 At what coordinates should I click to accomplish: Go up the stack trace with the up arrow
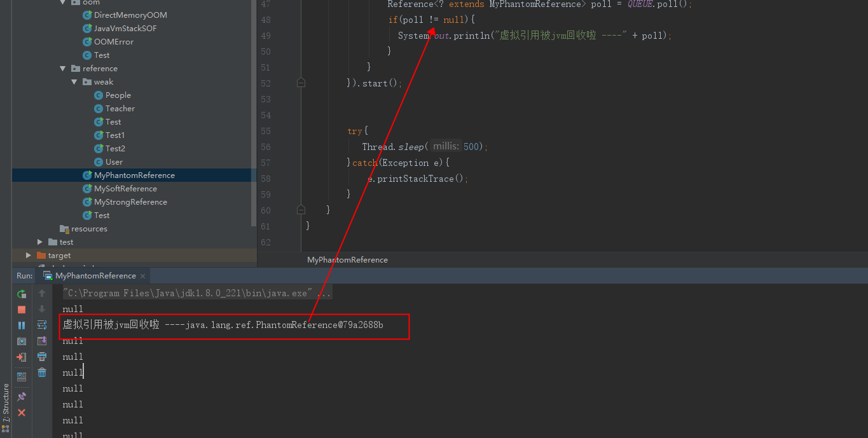point(42,293)
